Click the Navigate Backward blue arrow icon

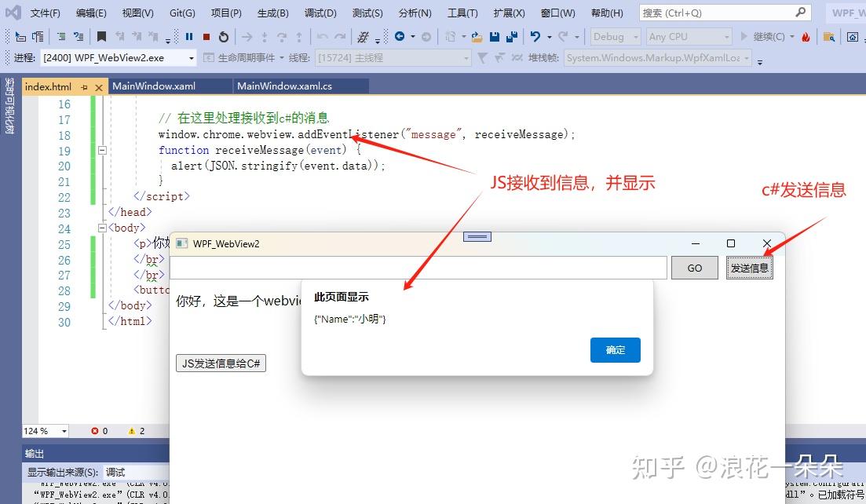coord(398,36)
